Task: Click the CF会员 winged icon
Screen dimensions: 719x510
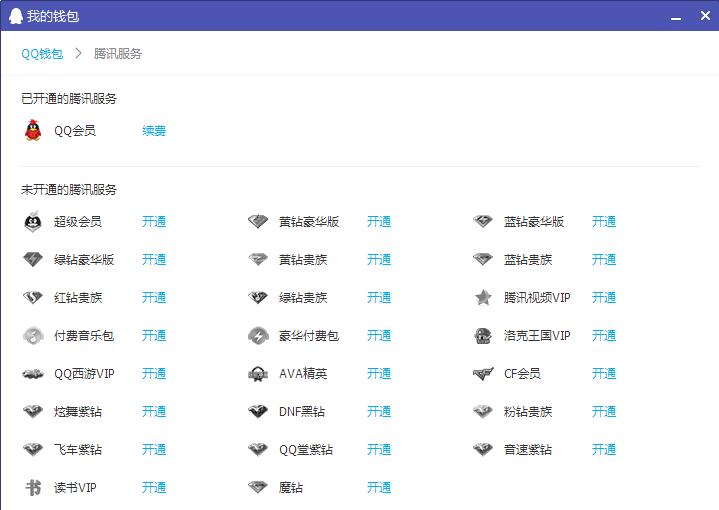Action: pyautogui.click(x=483, y=374)
